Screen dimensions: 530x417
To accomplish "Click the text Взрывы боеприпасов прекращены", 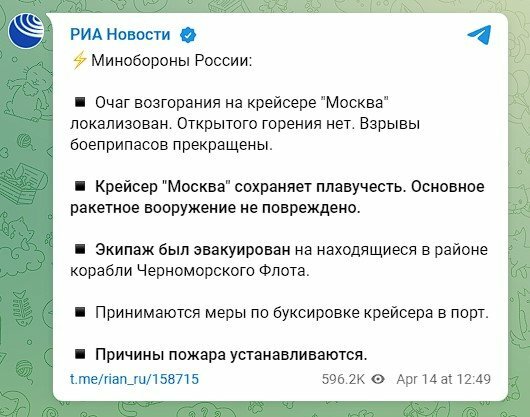I will click(x=245, y=134).
